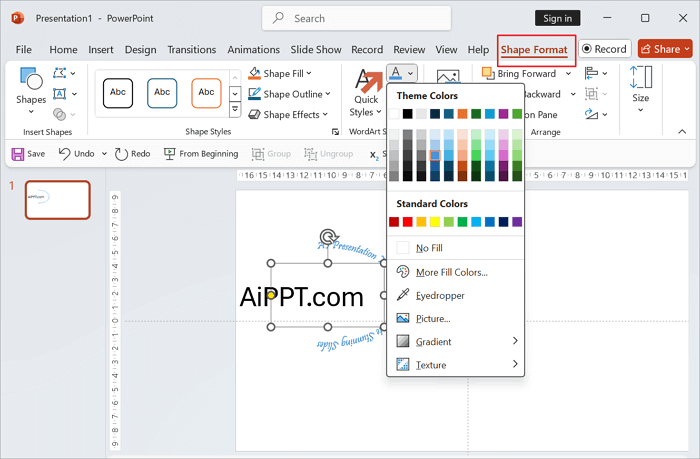Click the AiPPT.com text box

click(x=302, y=297)
